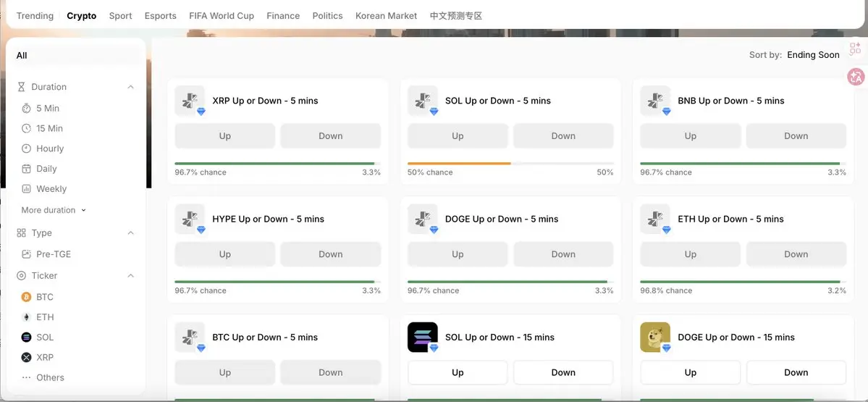The image size is (868, 402).
Task: Click the clock icon beside 15 Min
Action: click(26, 128)
